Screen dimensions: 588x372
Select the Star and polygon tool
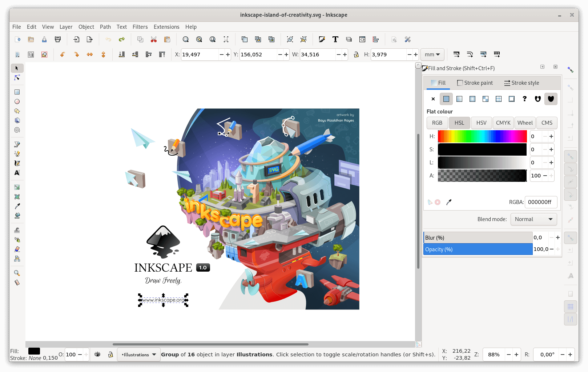(17, 111)
